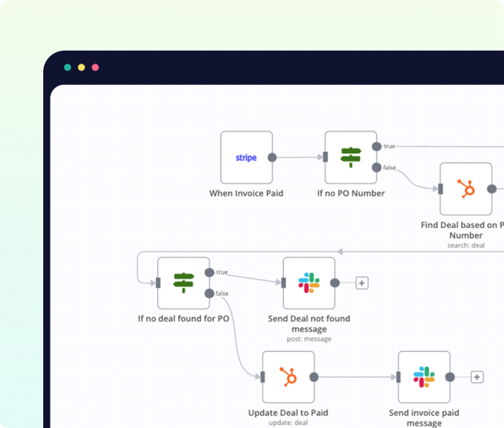Click the 'post: message' subtitle text

click(x=309, y=339)
